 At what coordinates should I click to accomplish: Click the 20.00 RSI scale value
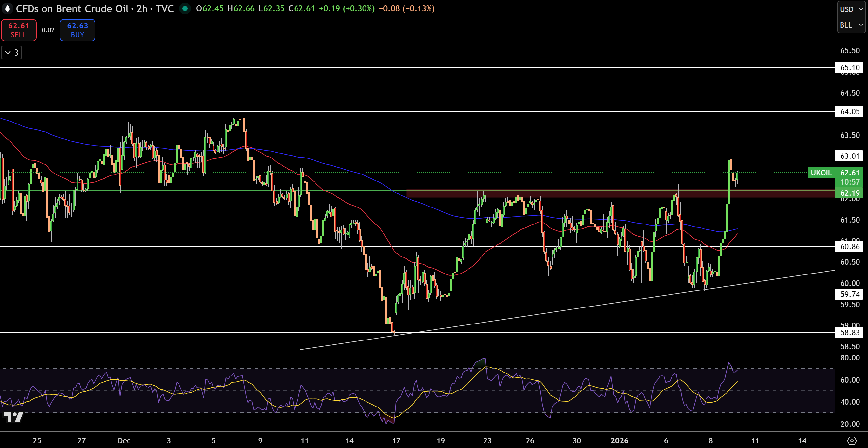coord(850,424)
